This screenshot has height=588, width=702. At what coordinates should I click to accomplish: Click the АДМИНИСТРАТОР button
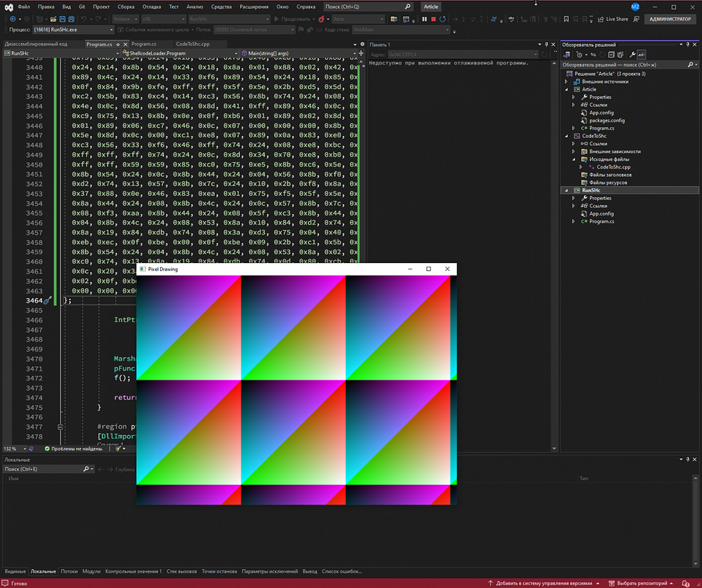(670, 19)
